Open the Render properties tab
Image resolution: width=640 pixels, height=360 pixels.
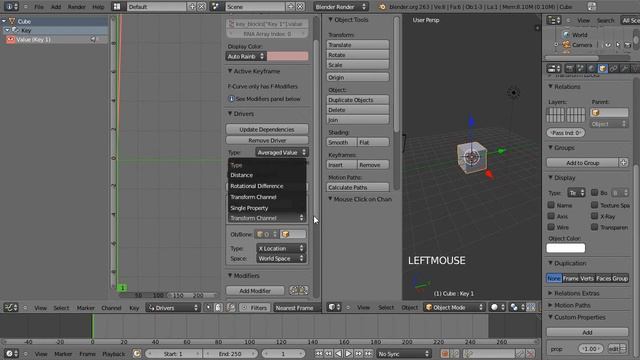click(x=570, y=69)
